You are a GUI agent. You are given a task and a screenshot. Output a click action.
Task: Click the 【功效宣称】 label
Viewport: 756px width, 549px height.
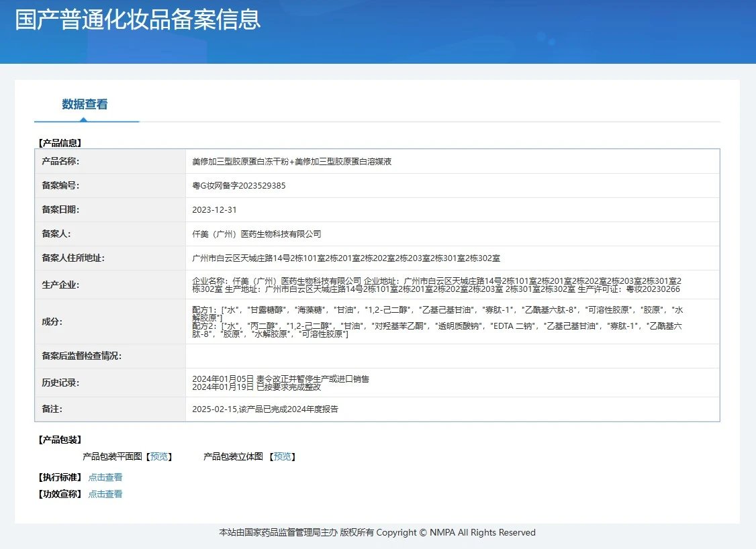60,494
